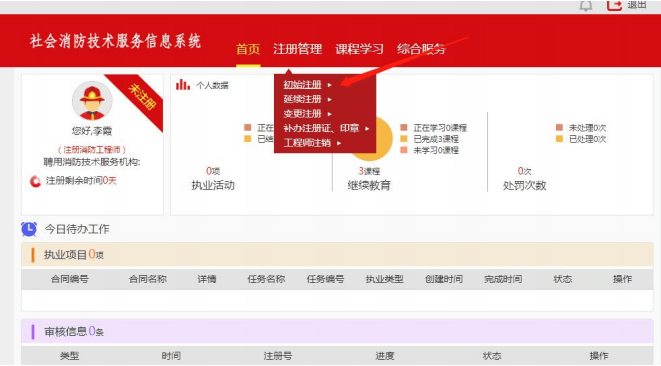Image resolution: width=661 pixels, height=366 pixels.
Task: Click the 执业类型 column header
Action: (x=384, y=279)
